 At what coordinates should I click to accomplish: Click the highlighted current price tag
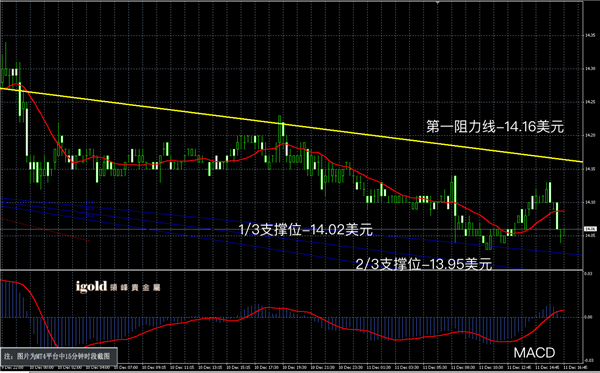(x=590, y=229)
